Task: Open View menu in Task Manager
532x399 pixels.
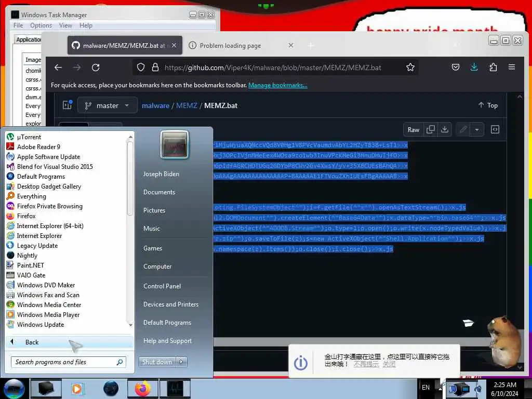Action: (x=65, y=25)
